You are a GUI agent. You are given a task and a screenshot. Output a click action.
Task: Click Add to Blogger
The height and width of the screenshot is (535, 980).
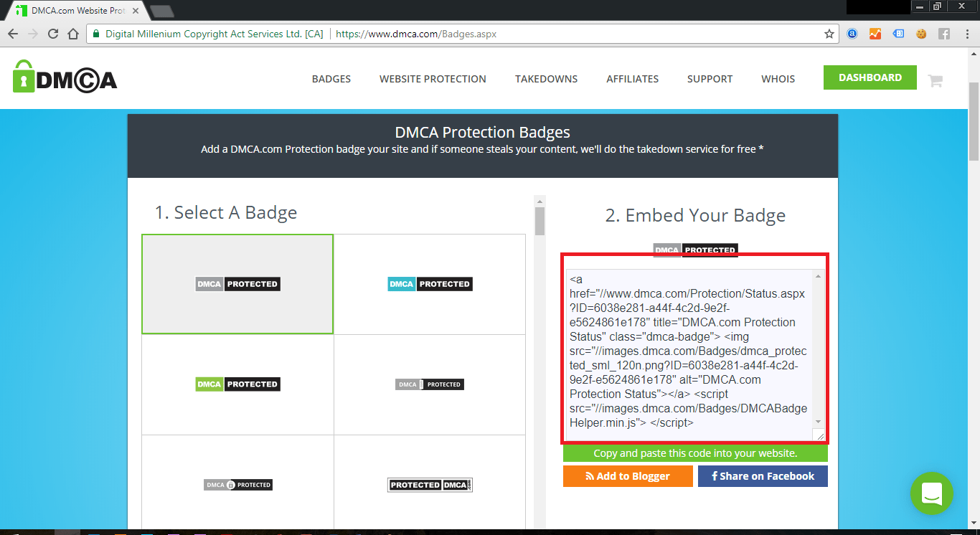(x=628, y=475)
